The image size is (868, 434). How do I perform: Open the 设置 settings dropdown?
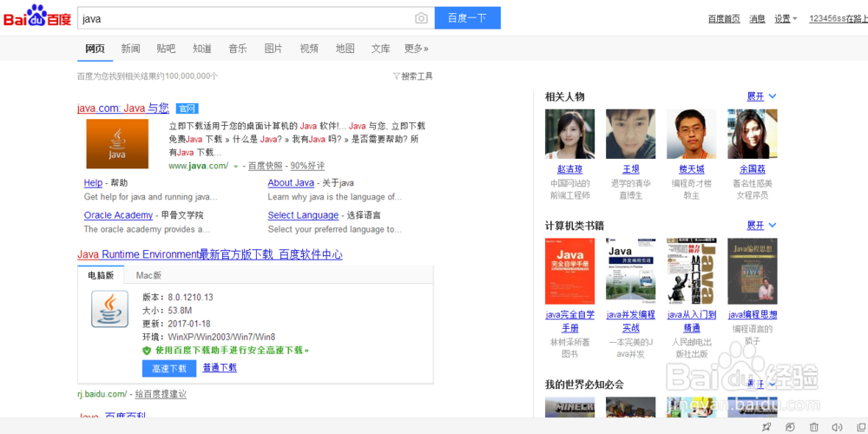pyautogui.click(x=786, y=19)
